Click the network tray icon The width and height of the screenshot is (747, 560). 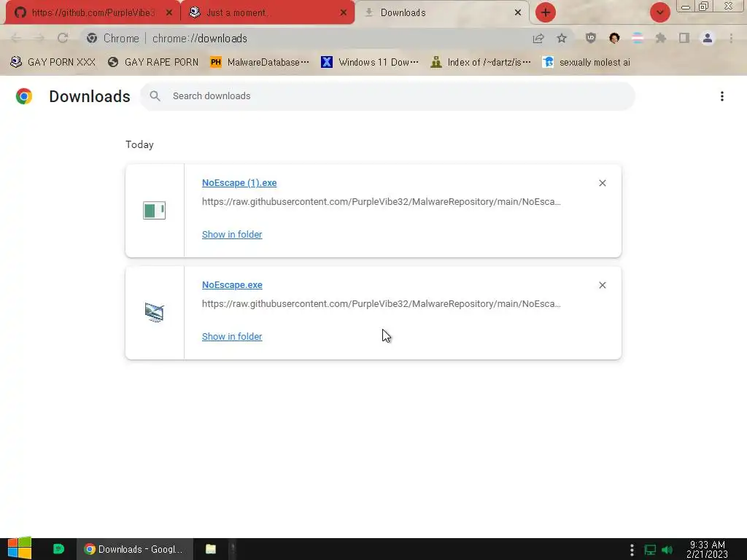[x=650, y=550]
